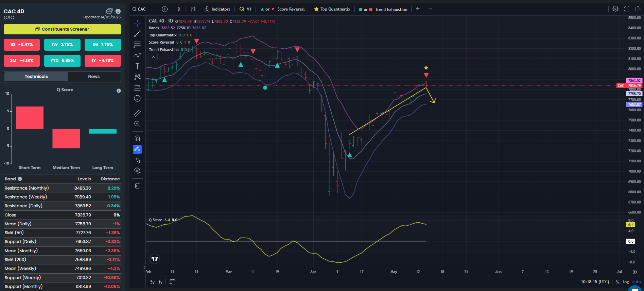Open the time zone 10:18:15 (UTC) menu
Viewport: 644px width, 291px height.
(x=595, y=282)
